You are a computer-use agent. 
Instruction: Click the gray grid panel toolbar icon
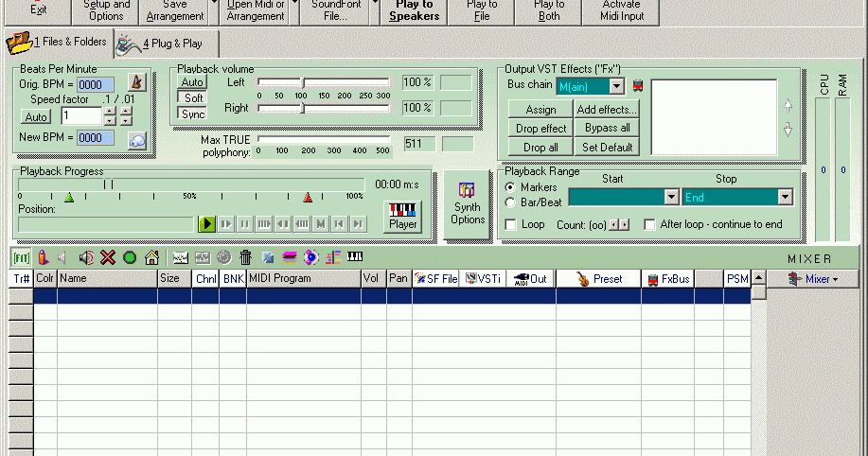tap(202, 257)
